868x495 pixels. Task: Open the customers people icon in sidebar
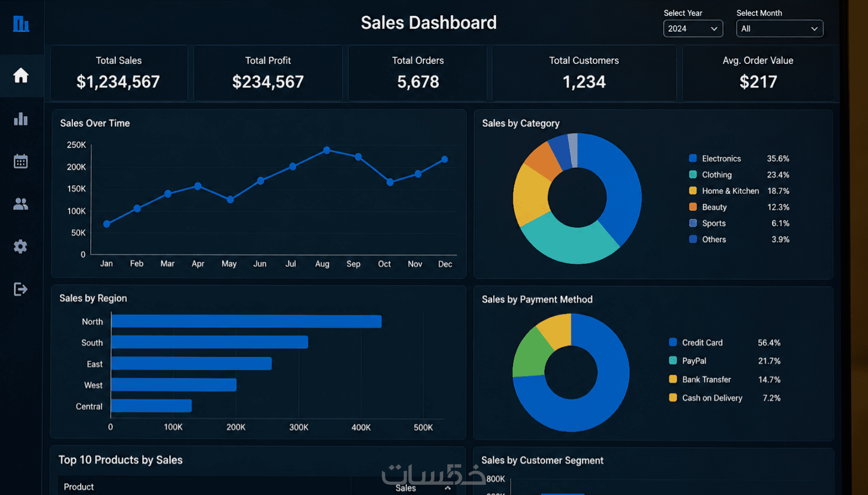(20, 204)
